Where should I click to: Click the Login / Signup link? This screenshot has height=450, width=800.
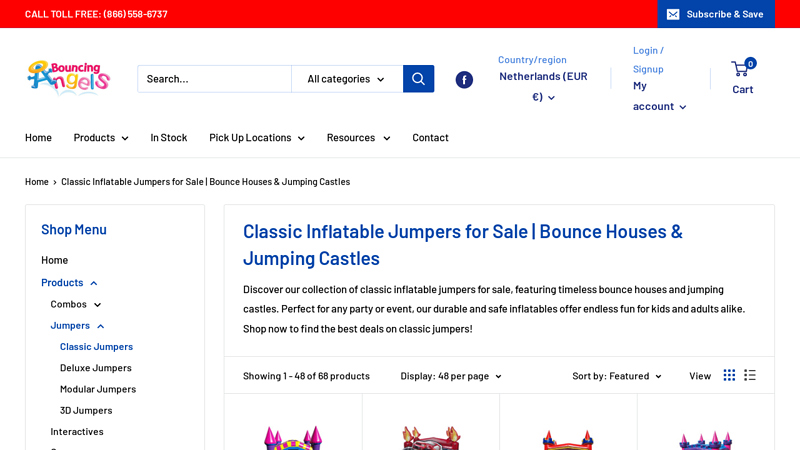pyautogui.click(x=648, y=59)
